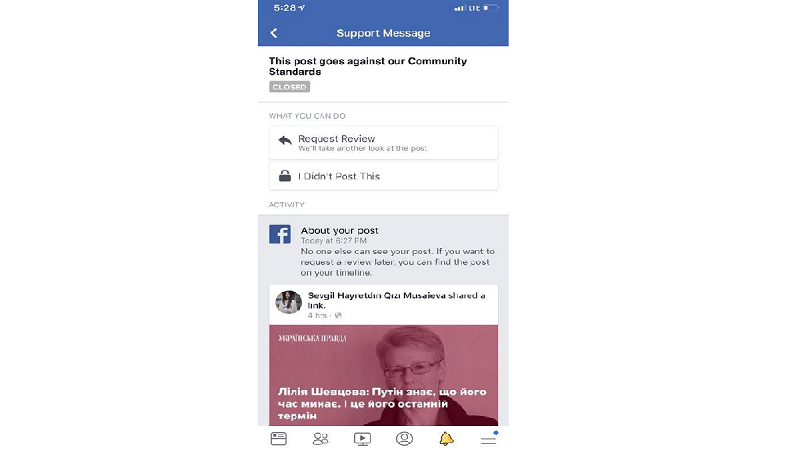
Task: Open Friends tab icon
Action: (x=320, y=438)
